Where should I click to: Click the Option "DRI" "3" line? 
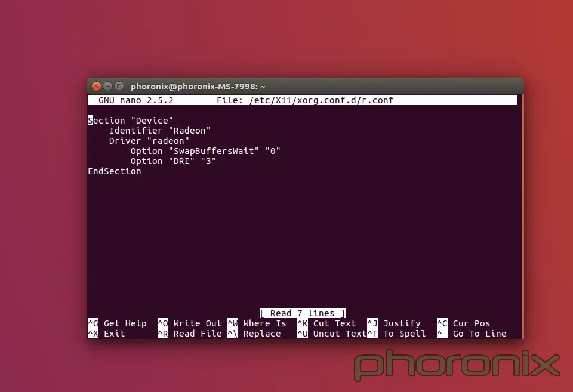click(173, 162)
